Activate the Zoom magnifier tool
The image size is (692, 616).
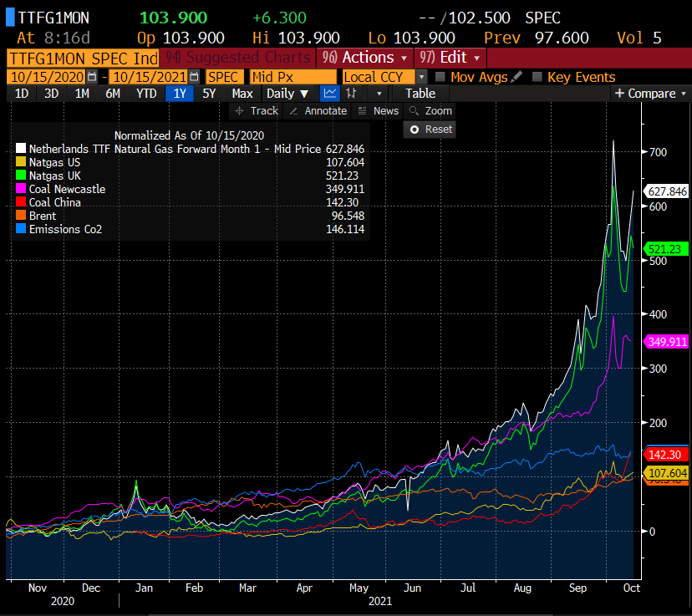[430, 111]
